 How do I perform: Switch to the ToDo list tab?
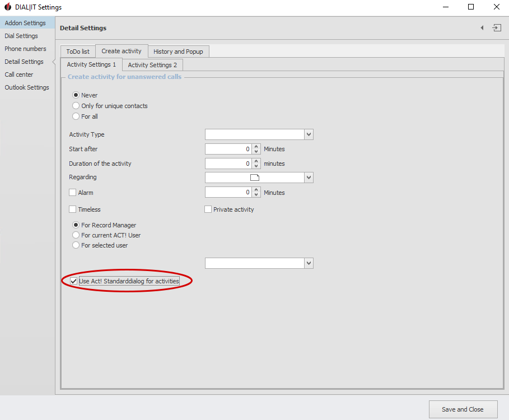click(78, 52)
